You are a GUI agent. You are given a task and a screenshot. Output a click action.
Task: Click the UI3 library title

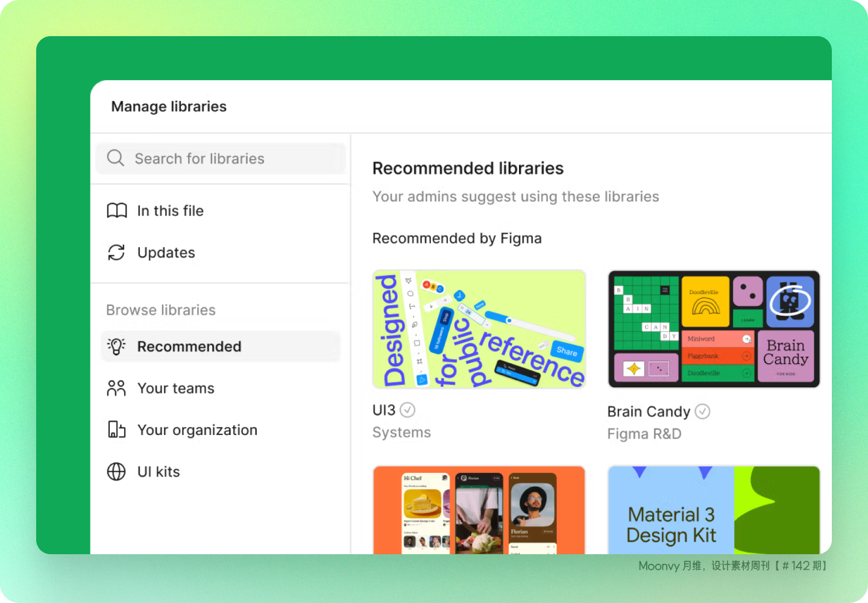click(384, 410)
